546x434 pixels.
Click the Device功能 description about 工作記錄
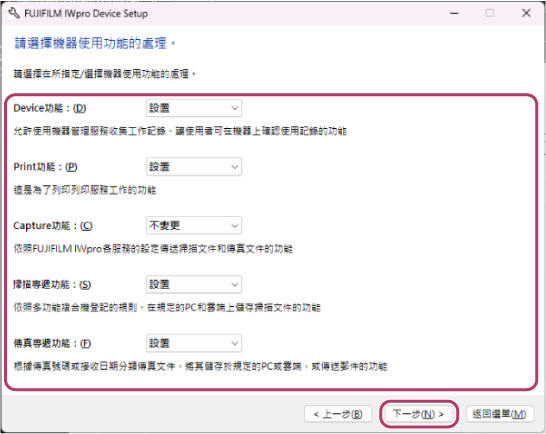coord(180,131)
